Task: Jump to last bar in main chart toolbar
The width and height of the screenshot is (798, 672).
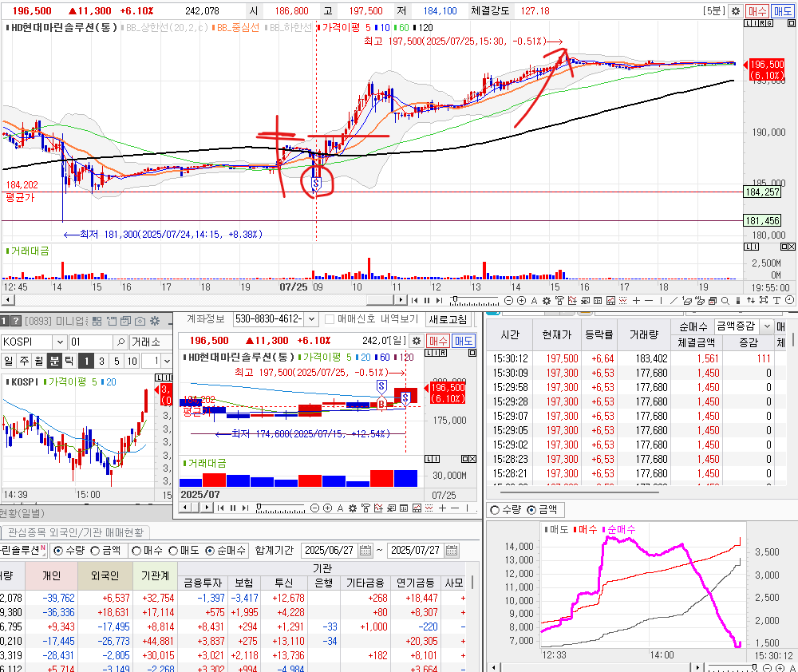Action: tap(439, 300)
